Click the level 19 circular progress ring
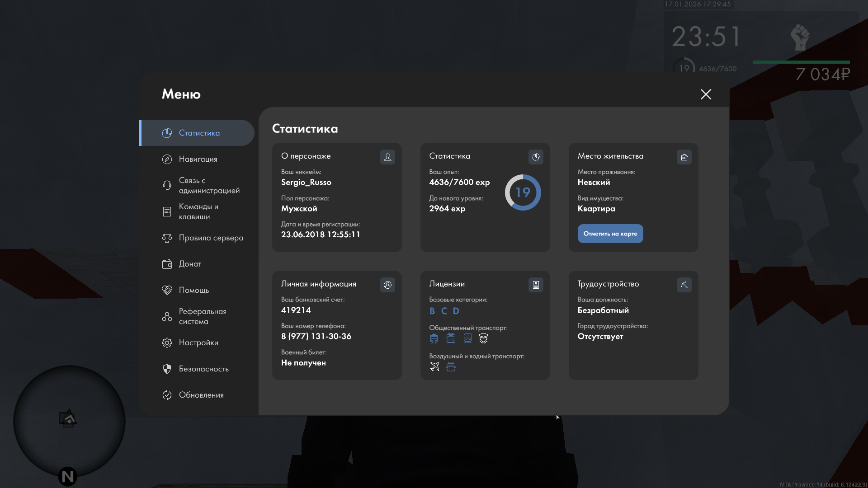 click(x=523, y=192)
